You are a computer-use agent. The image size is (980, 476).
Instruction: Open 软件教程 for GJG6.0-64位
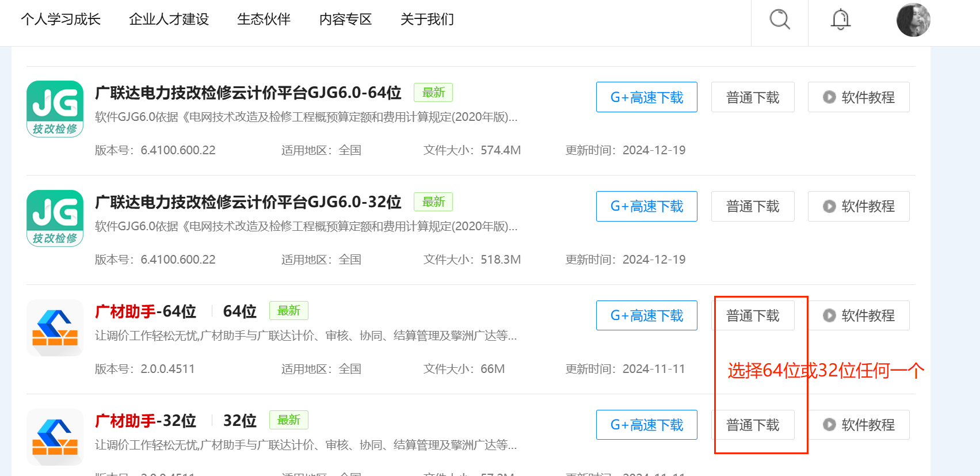[859, 97]
